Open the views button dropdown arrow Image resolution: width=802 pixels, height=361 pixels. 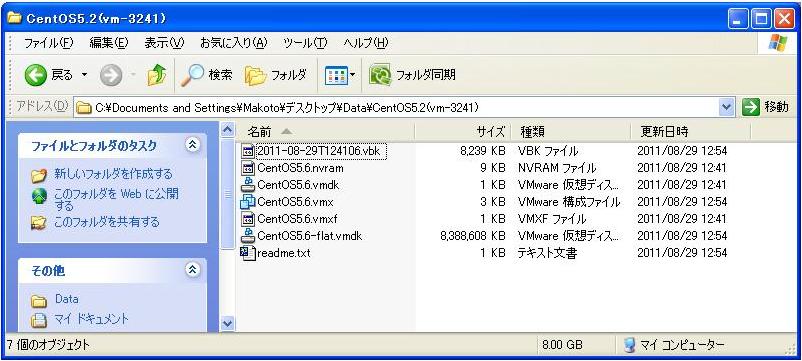tap(352, 76)
